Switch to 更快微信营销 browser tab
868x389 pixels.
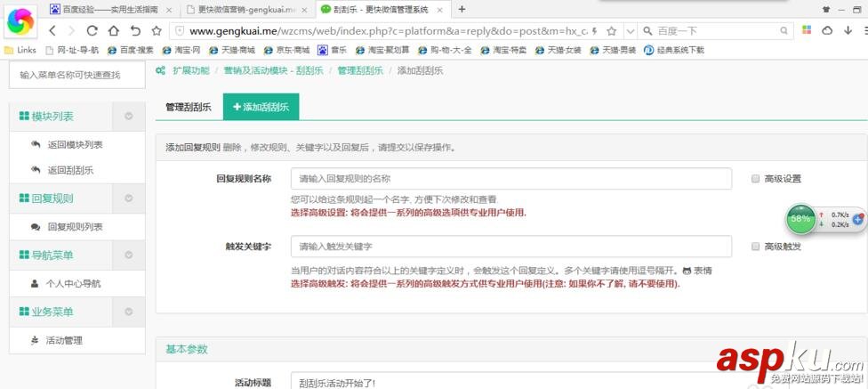click(x=247, y=10)
